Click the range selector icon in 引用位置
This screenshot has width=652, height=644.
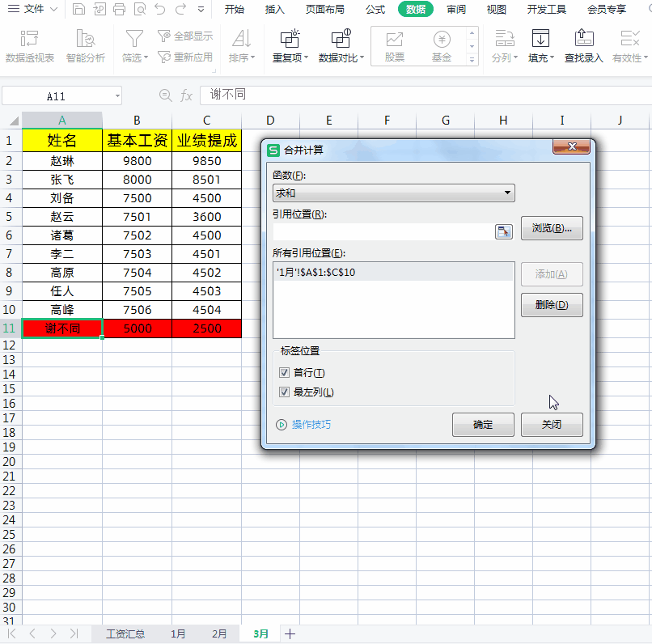(503, 231)
